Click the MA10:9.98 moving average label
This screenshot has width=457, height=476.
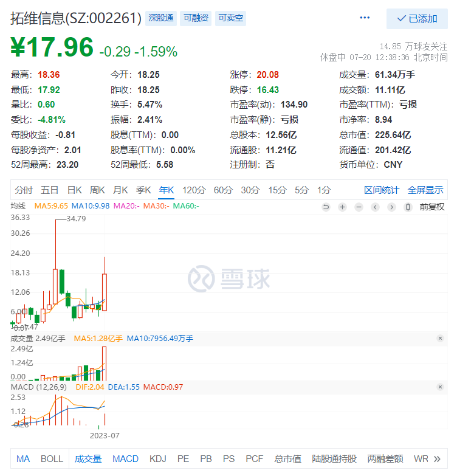tap(91, 206)
